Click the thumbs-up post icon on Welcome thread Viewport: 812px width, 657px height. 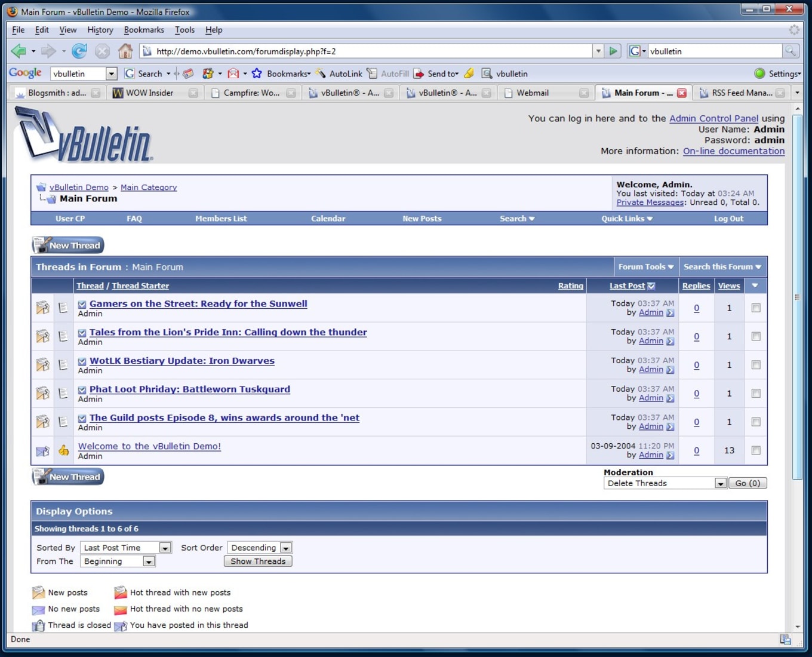[x=63, y=450]
